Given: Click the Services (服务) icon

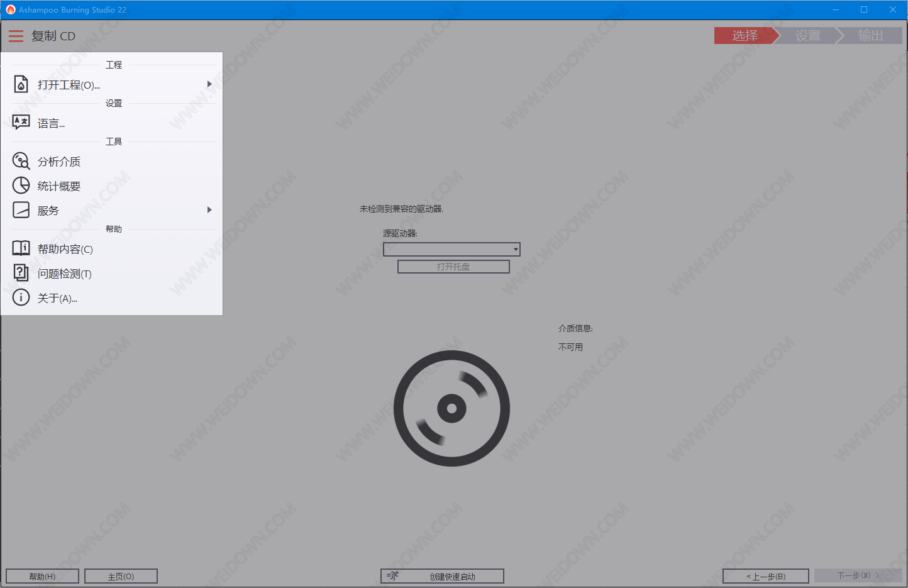Looking at the screenshot, I should click(21, 209).
